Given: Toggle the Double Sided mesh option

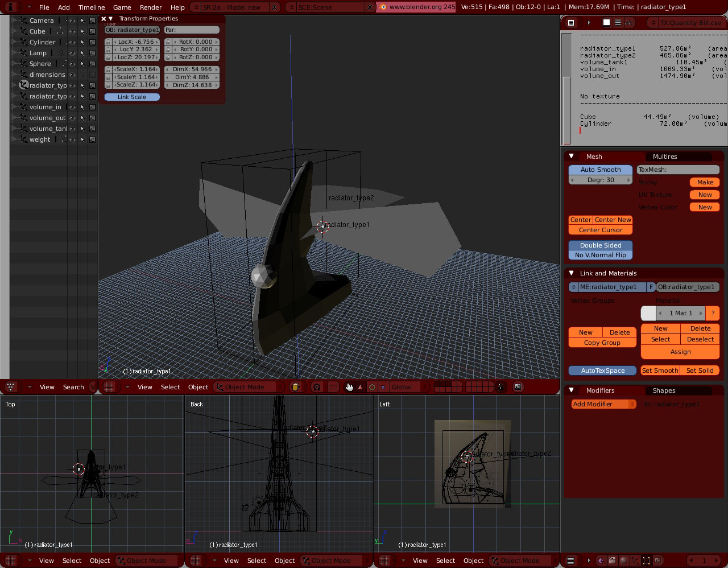Looking at the screenshot, I should [601, 245].
